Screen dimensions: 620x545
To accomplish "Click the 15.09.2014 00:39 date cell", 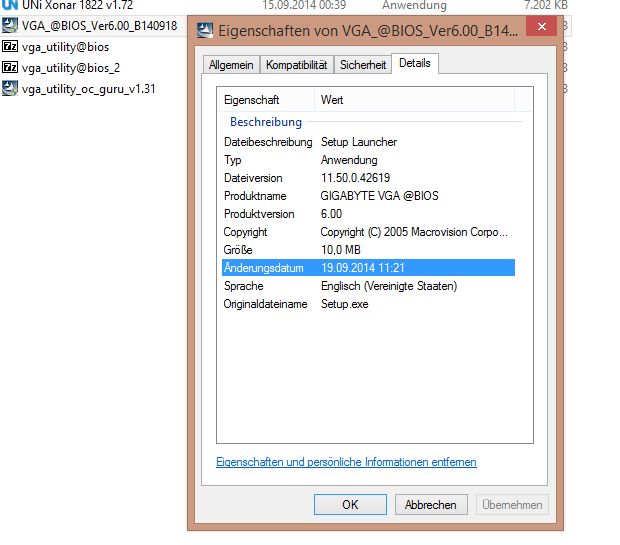I will pos(304,5).
